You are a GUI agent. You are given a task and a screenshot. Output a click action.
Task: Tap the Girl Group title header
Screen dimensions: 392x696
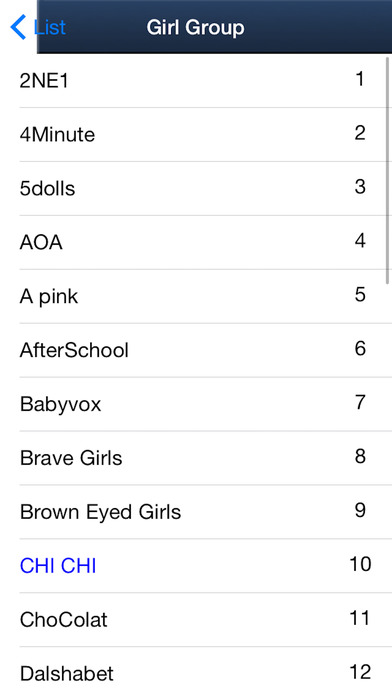tap(195, 28)
